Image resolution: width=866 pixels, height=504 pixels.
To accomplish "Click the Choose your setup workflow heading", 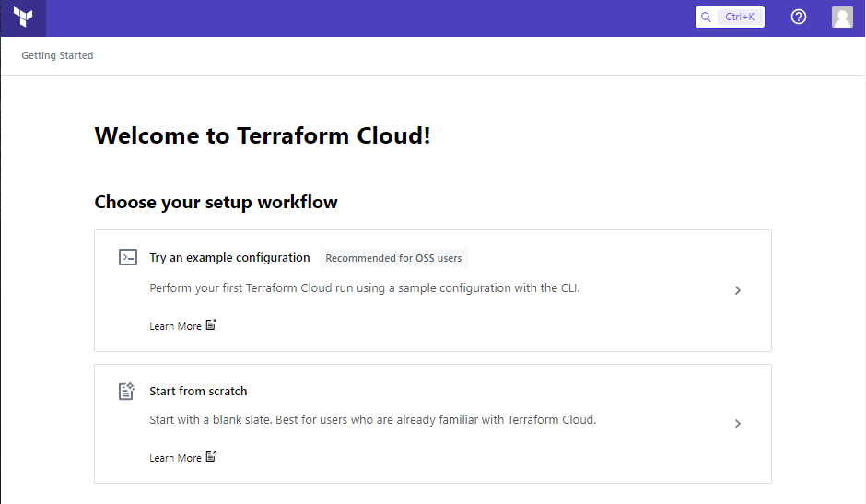I will 216,203.
